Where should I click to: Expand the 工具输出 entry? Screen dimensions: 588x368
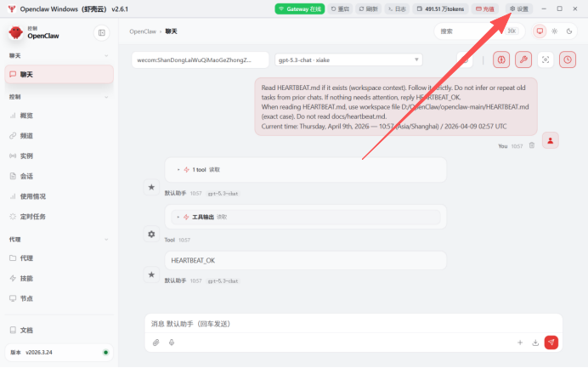[x=306, y=217]
